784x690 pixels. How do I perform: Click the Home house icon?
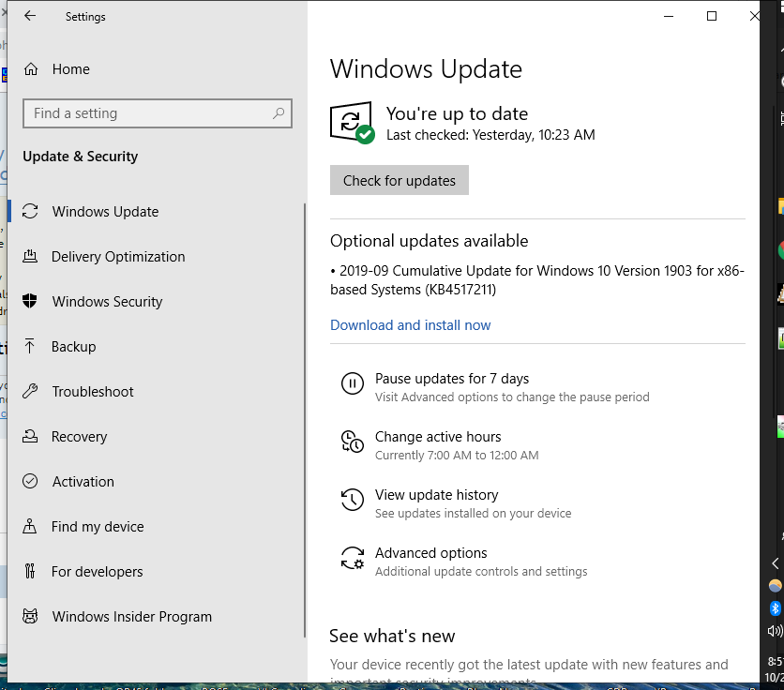tap(31, 69)
